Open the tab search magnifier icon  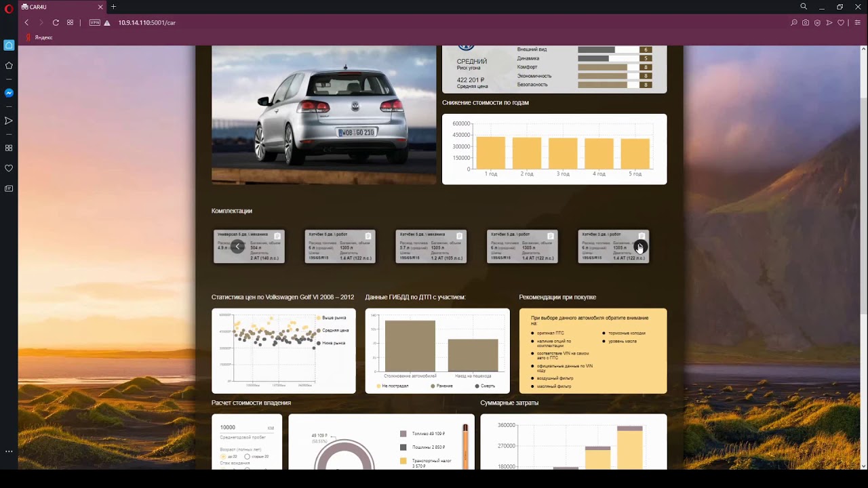(804, 7)
